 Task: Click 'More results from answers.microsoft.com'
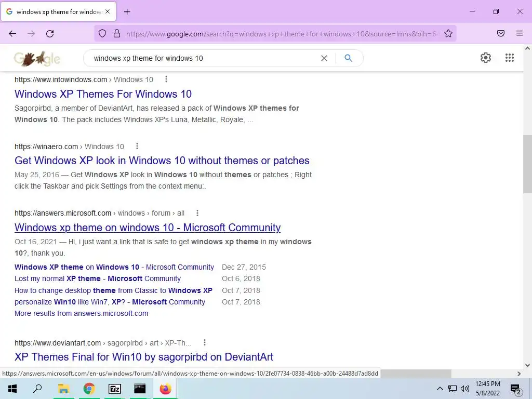pyautogui.click(x=82, y=313)
